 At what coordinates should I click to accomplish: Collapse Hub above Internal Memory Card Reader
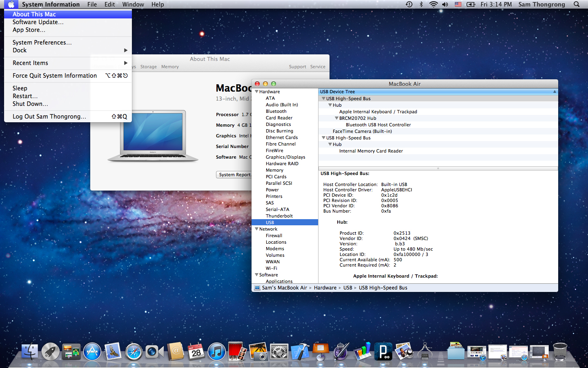click(x=330, y=144)
